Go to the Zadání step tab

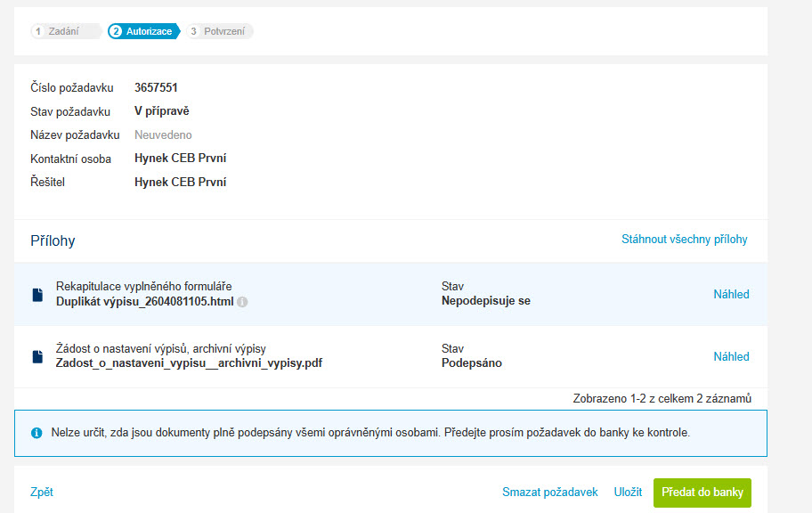(64, 31)
